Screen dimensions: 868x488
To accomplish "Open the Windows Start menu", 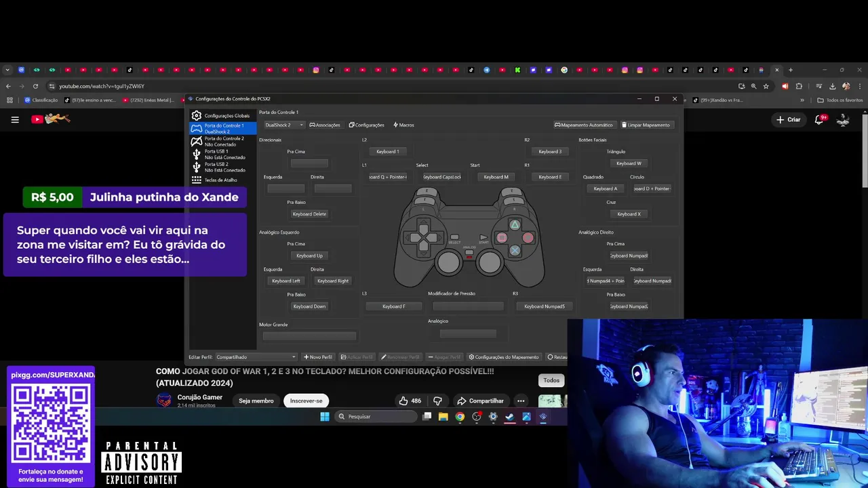I will [324, 416].
